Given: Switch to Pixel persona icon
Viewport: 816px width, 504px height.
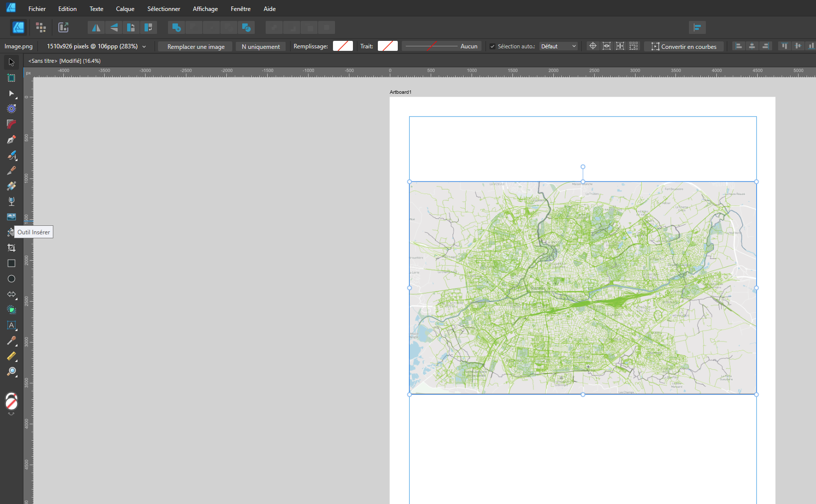Looking at the screenshot, I should click(41, 27).
